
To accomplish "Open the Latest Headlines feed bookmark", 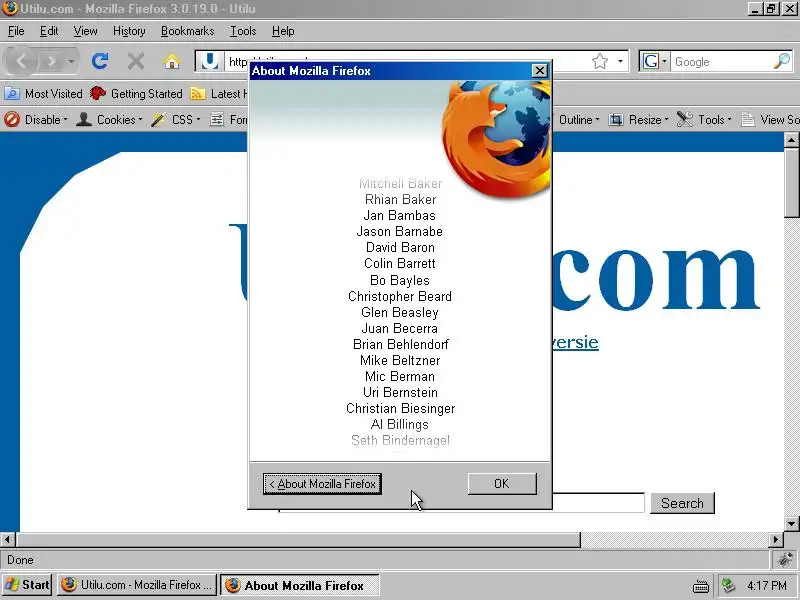I will tap(218, 94).
